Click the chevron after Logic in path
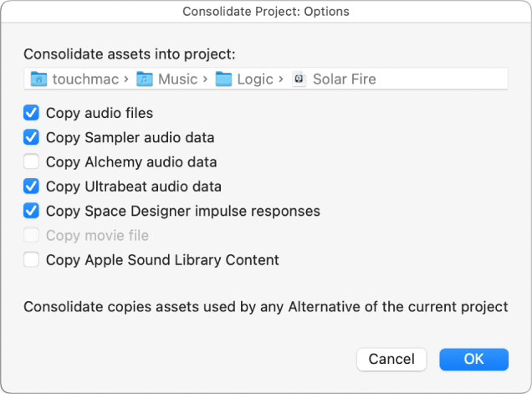 281,79
